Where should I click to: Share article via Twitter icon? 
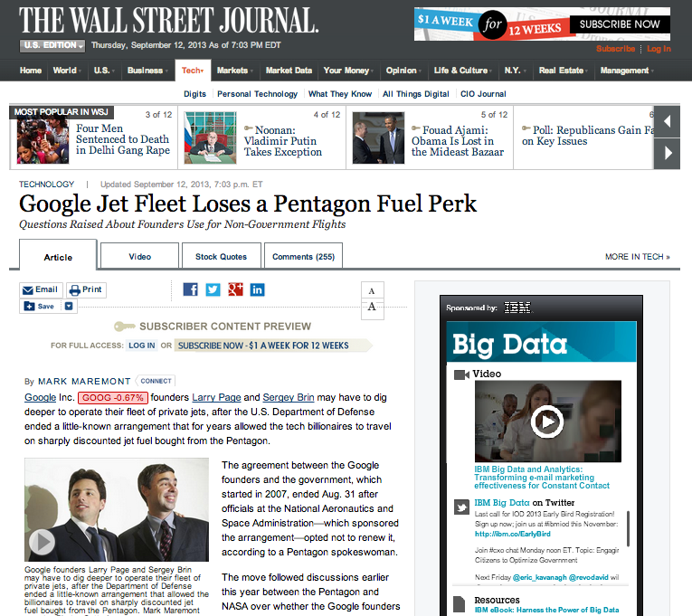[213, 289]
